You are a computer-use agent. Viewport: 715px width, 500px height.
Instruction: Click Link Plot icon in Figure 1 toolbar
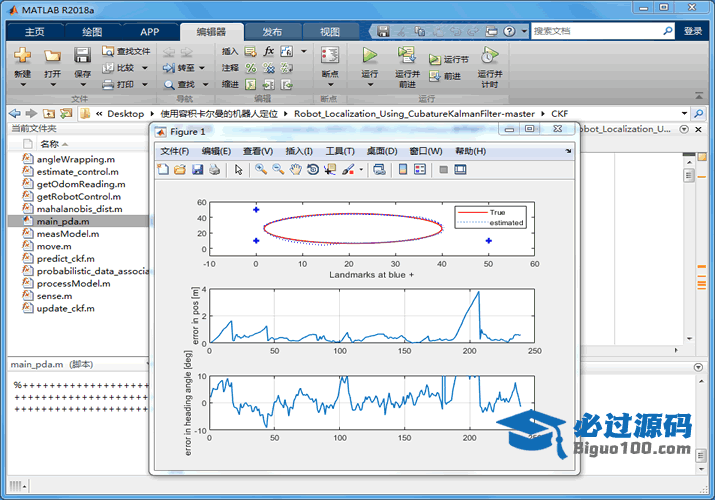[x=379, y=170]
